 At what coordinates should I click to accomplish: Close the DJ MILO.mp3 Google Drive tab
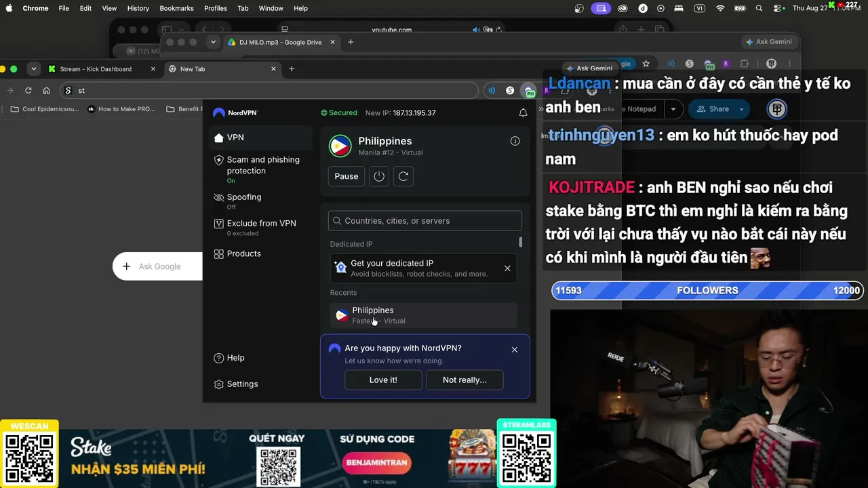click(x=332, y=42)
